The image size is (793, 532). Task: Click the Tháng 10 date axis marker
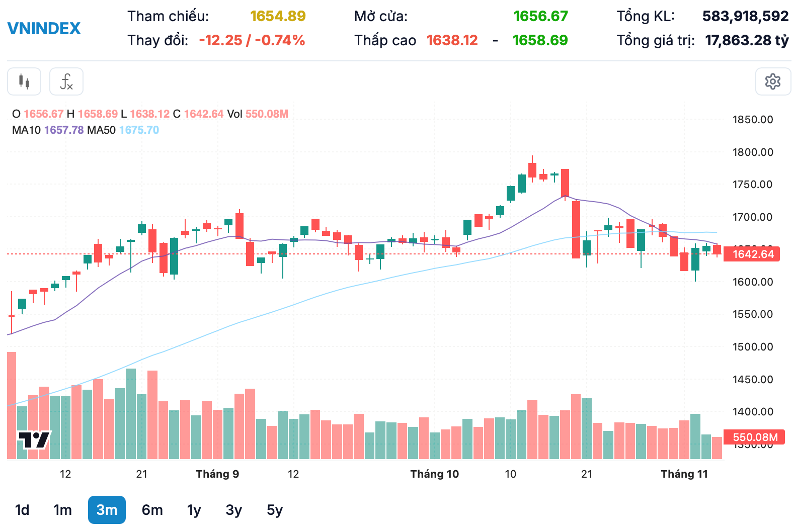(434, 474)
